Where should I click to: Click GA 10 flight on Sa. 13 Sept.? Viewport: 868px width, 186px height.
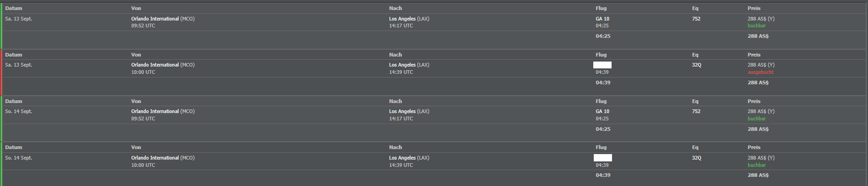(602, 19)
